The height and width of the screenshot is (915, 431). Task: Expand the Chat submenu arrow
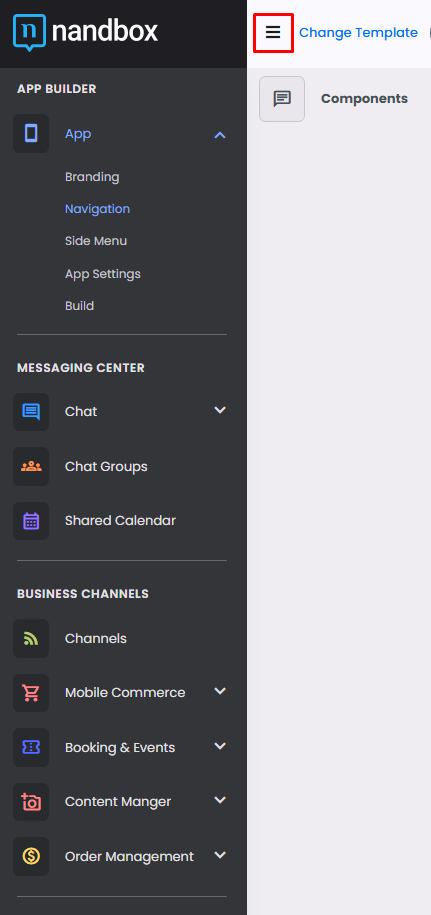point(220,410)
